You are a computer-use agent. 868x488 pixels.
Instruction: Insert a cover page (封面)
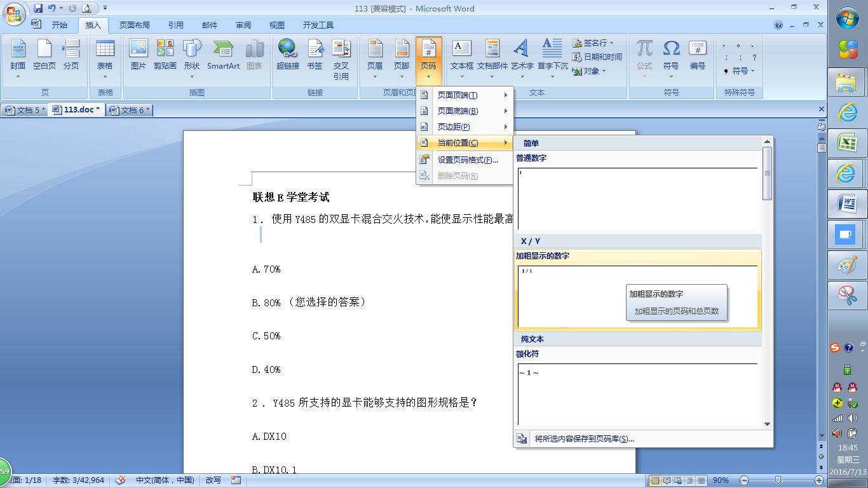(x=18, y=58)
